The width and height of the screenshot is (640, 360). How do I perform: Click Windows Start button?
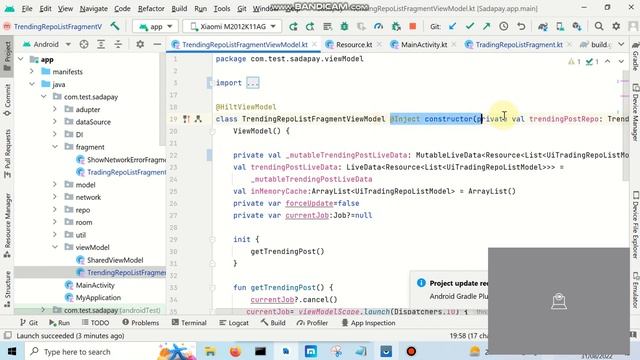[x=12, y=351]
